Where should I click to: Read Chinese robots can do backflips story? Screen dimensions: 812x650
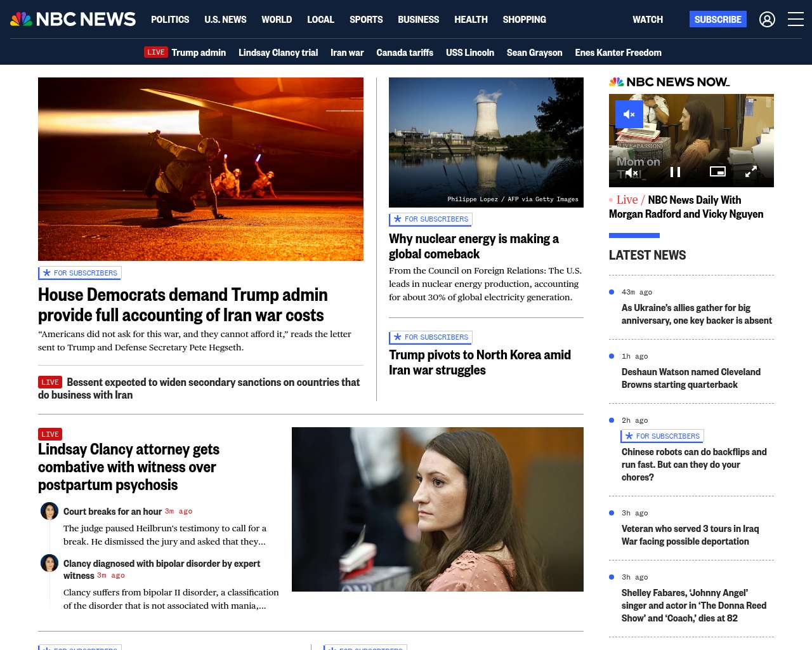click(x=694, y=465)
